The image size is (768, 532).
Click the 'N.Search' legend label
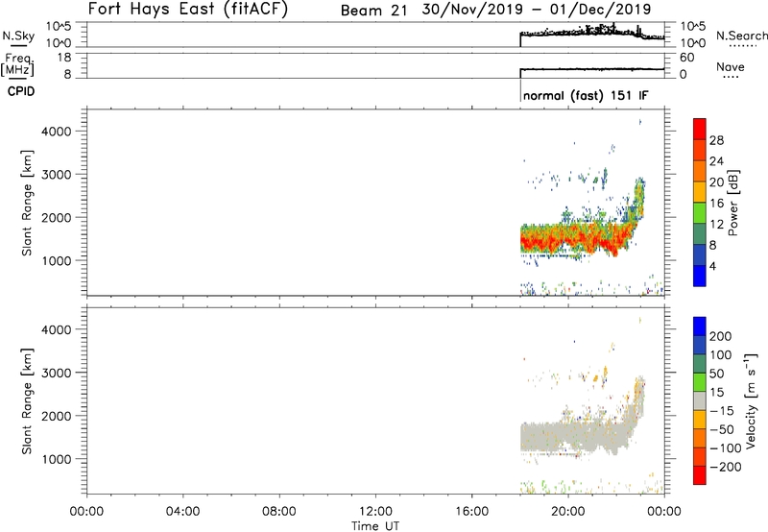click(x=741, y=36)
